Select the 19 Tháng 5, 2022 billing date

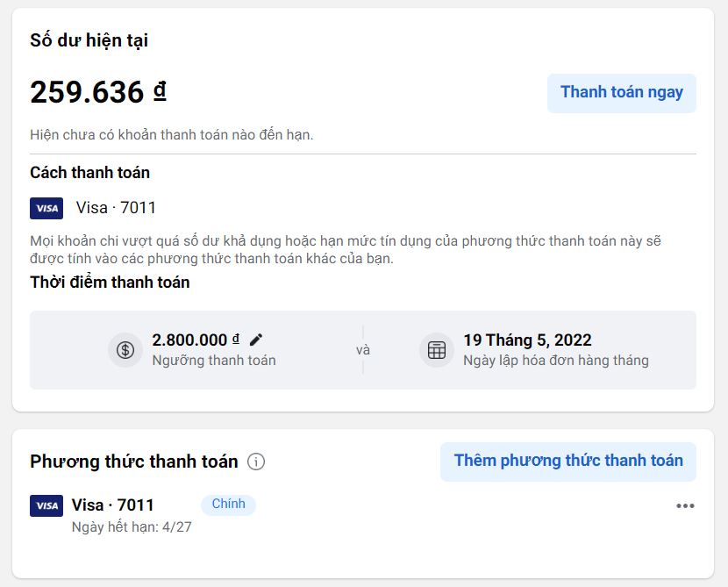click(527, 340)
